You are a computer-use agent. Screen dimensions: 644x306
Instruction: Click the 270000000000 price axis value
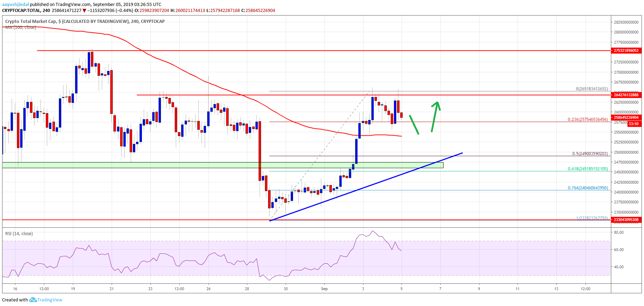pos(626,72)
